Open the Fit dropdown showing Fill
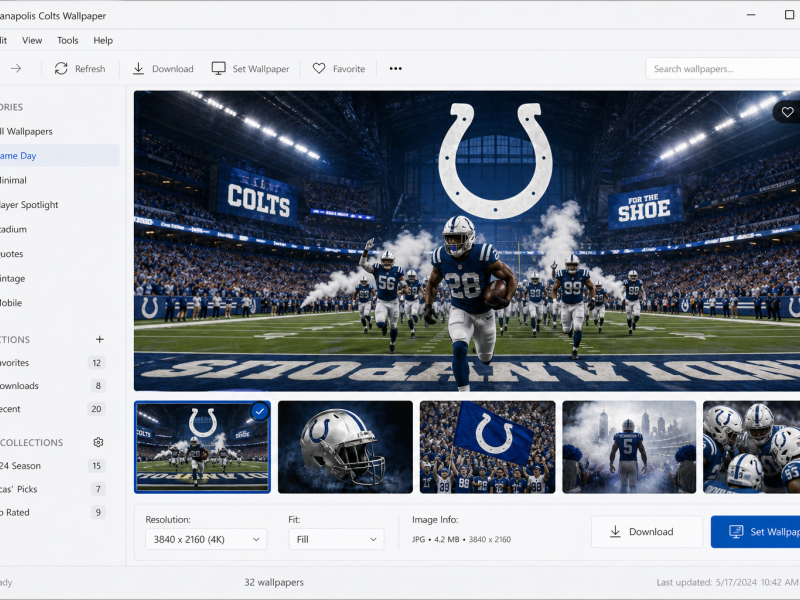Image resolution: width=800 pixels, height=600 pixels. coord(336,539)
